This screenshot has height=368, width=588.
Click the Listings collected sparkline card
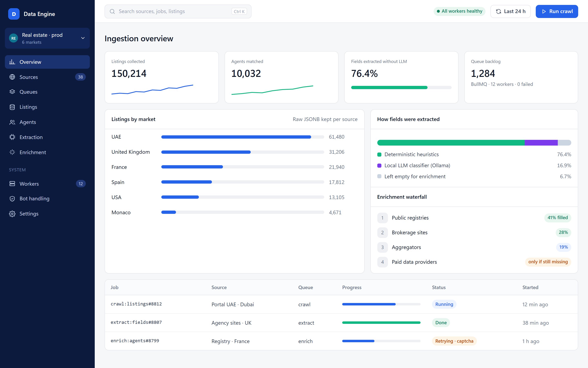pyautogui.click(x=161, y=77)
